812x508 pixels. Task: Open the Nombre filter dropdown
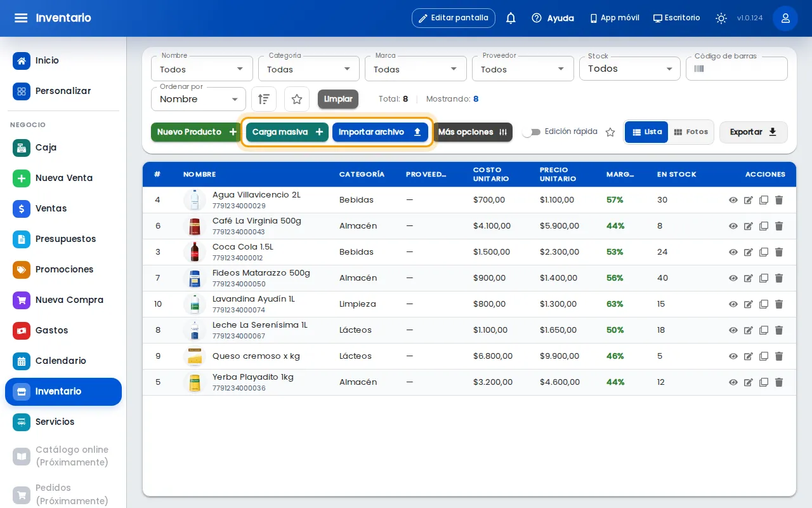(202, 69)
